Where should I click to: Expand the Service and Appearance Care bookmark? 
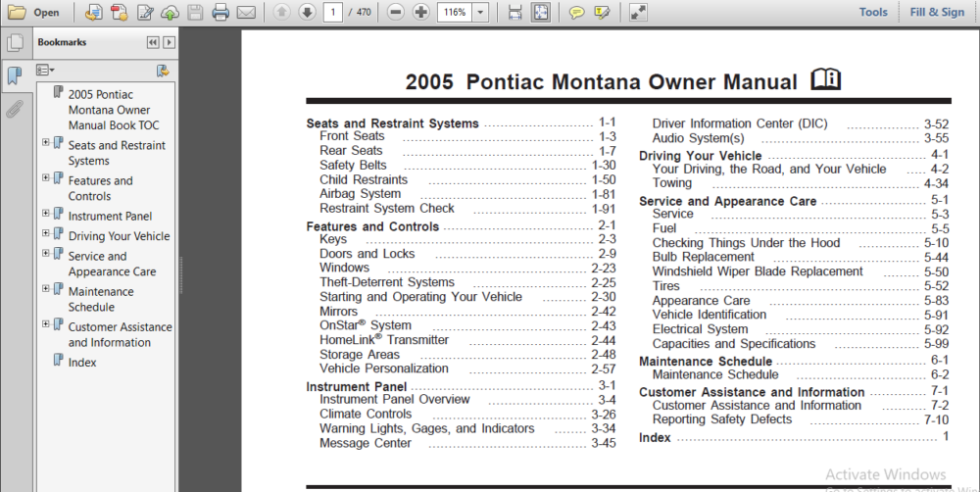[x=46, y=253]
